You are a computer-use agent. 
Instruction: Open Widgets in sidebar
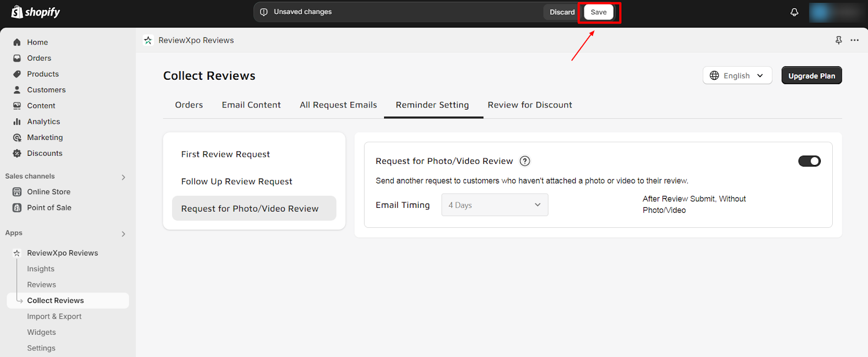(x=41, y=332)
